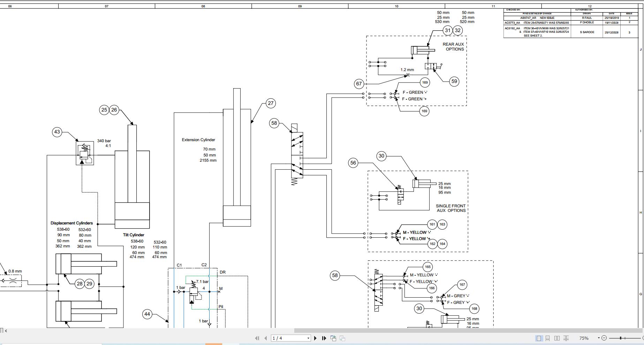Screen dimensions: 644x345
Task: Click the 'C1' port label
Action: click(179, 265)
